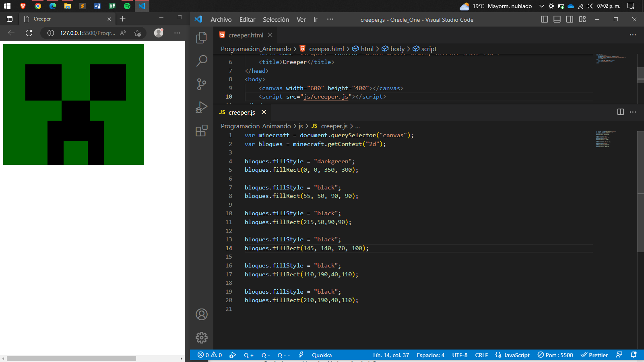This screenshot has width=644, height=362.
Task: Add page to favorites star icon
Action: [x=138, y=33]
